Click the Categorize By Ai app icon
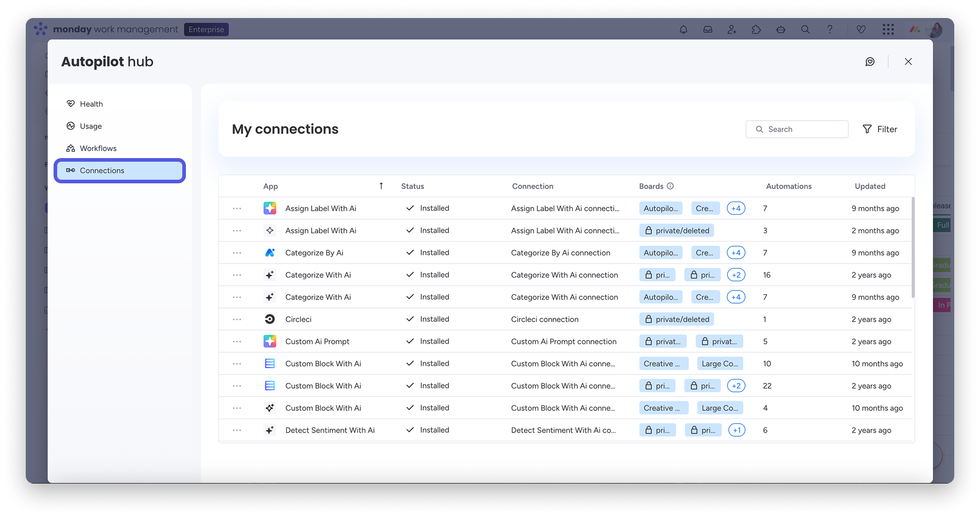This screenshot has width=980, height=517. pos(270,253)
